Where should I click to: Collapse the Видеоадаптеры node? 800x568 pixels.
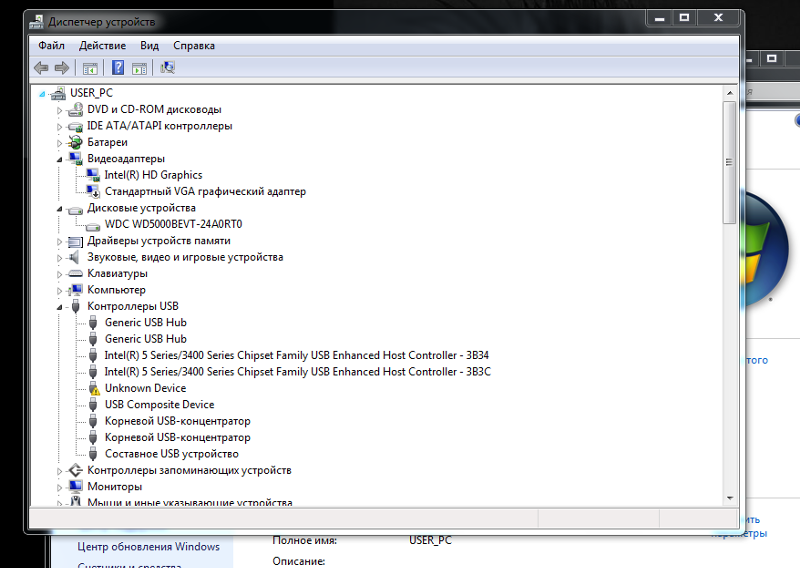click(59, 160)
